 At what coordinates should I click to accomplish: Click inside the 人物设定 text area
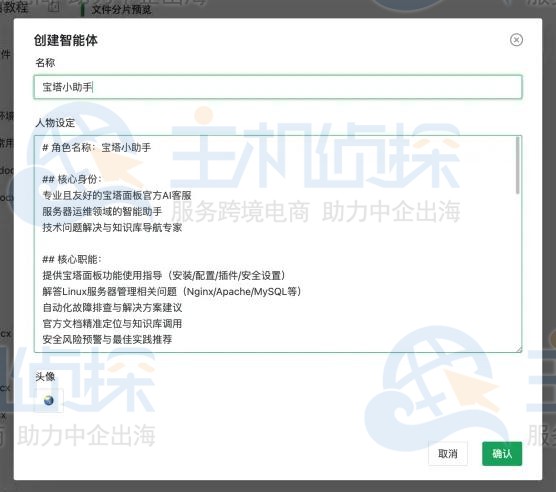(x=278, y=244)
